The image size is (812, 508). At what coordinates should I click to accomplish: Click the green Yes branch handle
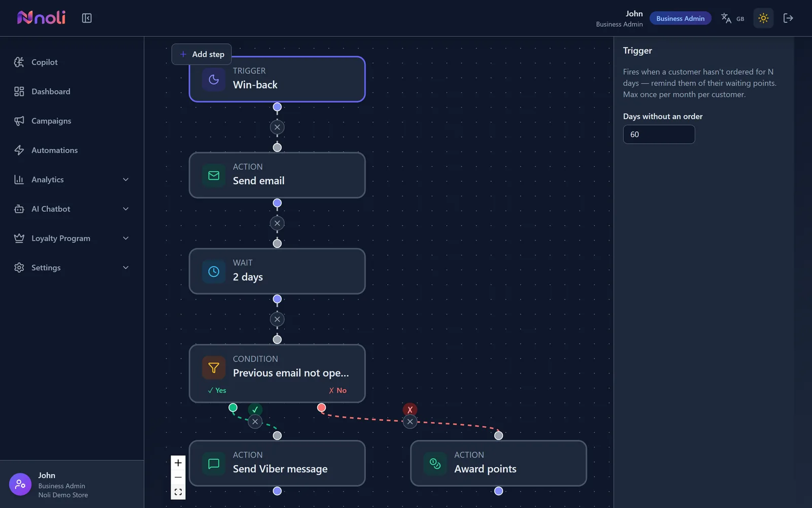pyautogui.click(x=233, y=407)
